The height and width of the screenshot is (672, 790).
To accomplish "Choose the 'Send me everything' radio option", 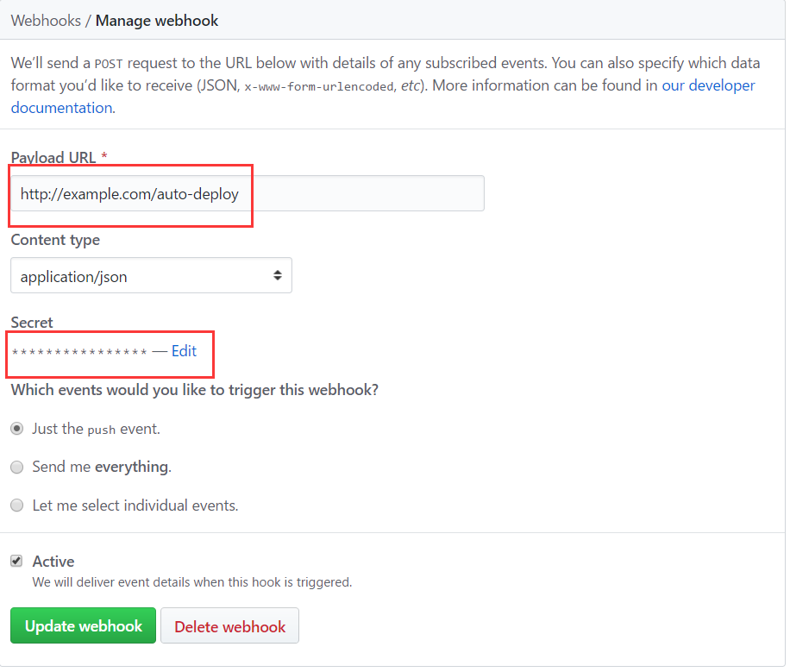I will click(x=16, y=467).
